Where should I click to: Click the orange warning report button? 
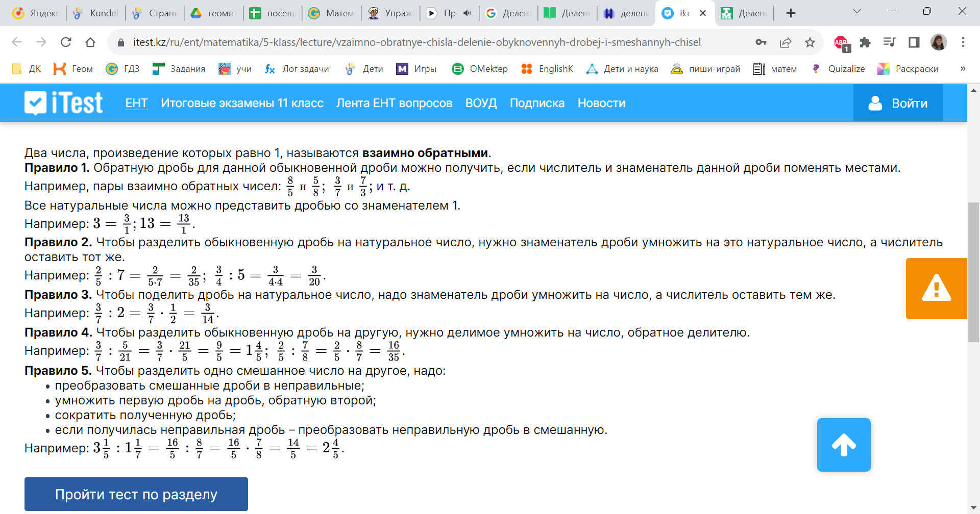click(937, 289)
